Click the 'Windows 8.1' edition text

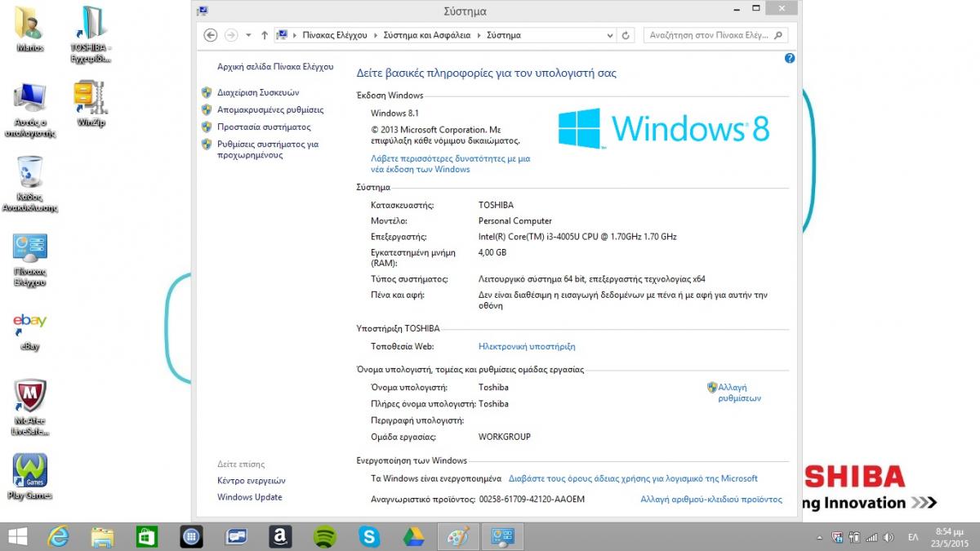[394, 113]
